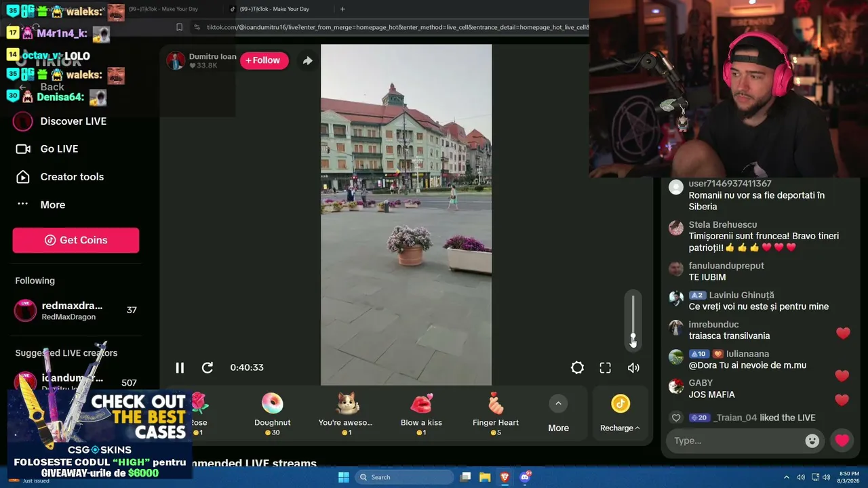Open the player settings gear

577,367
